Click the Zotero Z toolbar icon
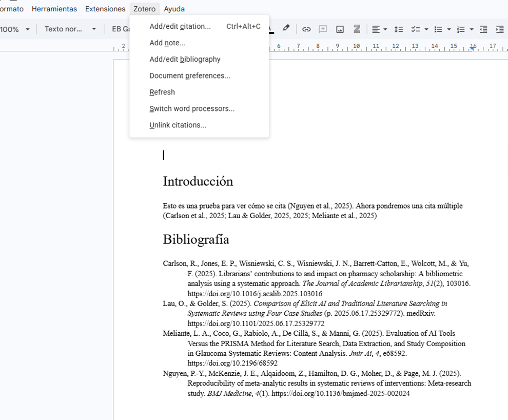The image size is (508, 420). pos(357,29)
